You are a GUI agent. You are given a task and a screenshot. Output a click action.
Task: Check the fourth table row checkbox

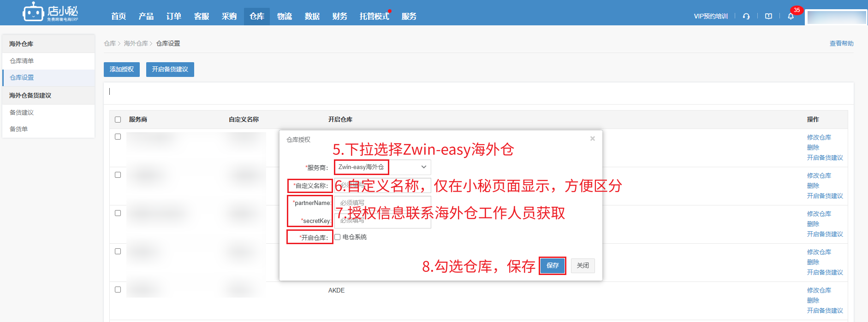pos(118,252)
